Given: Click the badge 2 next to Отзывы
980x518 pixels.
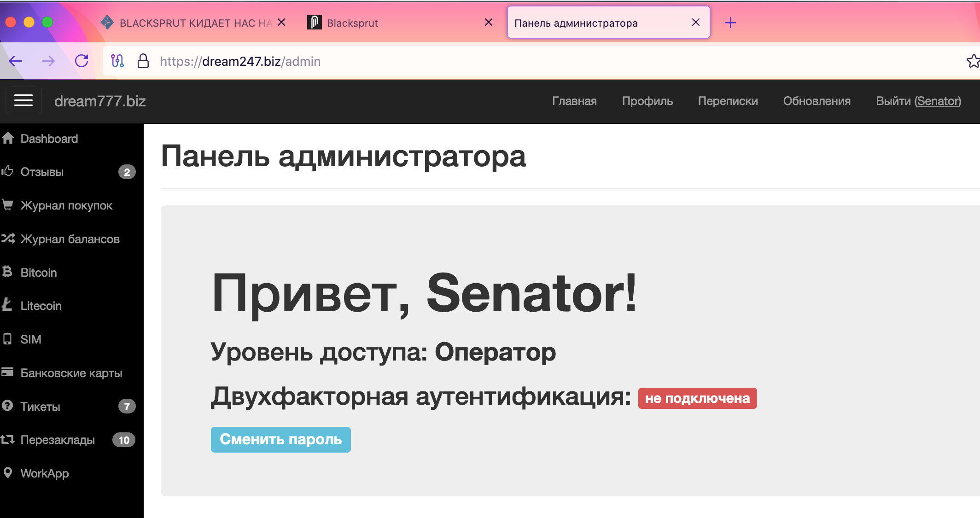Looking at the screenshot, I should [127, 172].
